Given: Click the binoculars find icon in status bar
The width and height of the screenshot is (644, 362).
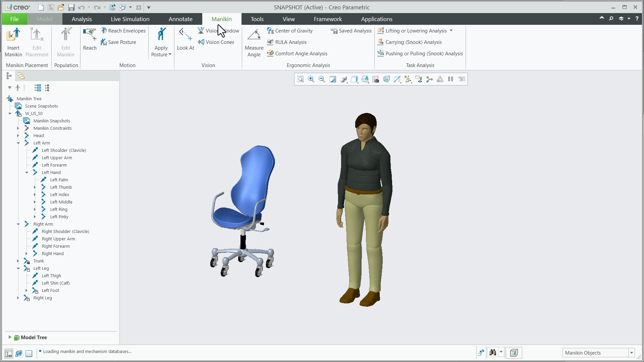Looking at the screenshot, I should (x=493, y=352).
